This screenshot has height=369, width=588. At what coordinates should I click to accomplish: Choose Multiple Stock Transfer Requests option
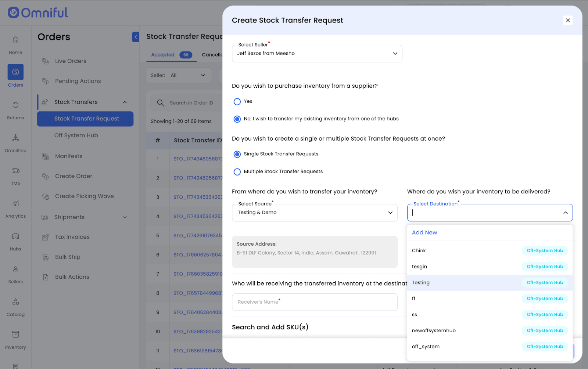237,172
